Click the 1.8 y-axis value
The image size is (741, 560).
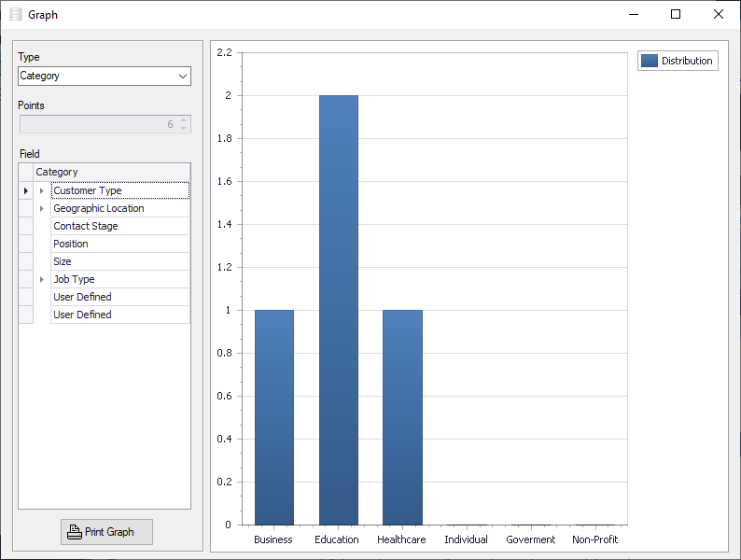point(225,138)
